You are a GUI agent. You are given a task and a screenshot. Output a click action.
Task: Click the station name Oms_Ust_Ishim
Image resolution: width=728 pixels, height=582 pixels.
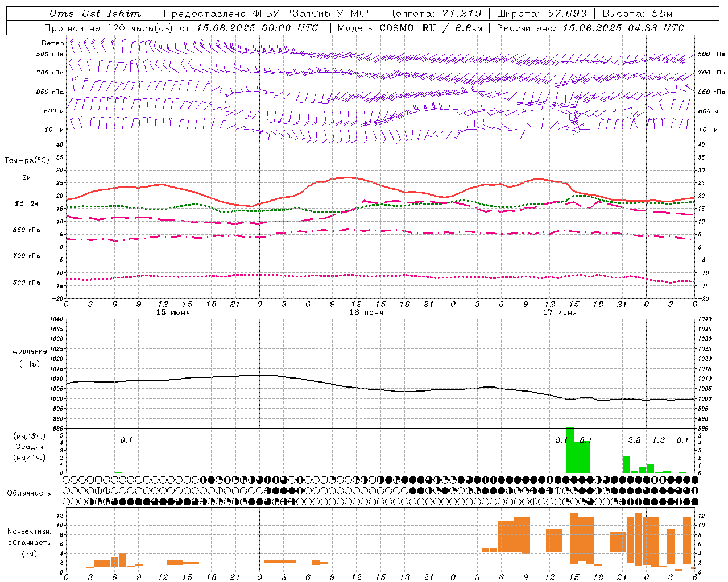(94, 14)
